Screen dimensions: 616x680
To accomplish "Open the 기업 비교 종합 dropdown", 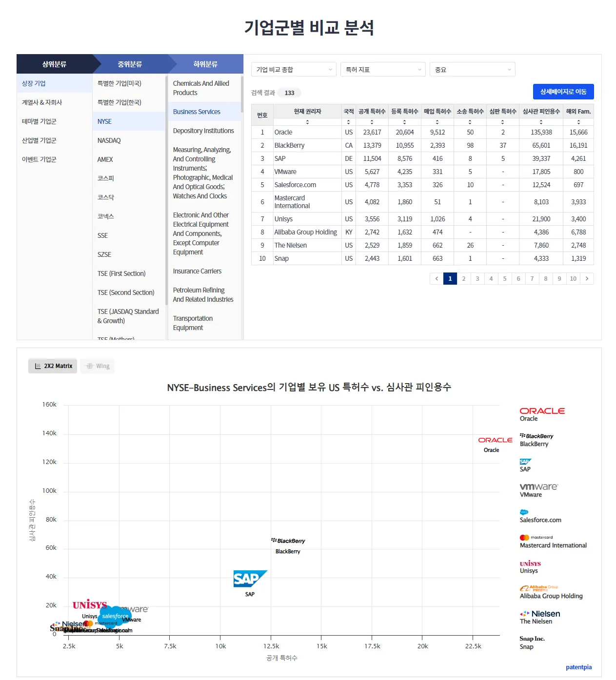I will pos(294,69).
